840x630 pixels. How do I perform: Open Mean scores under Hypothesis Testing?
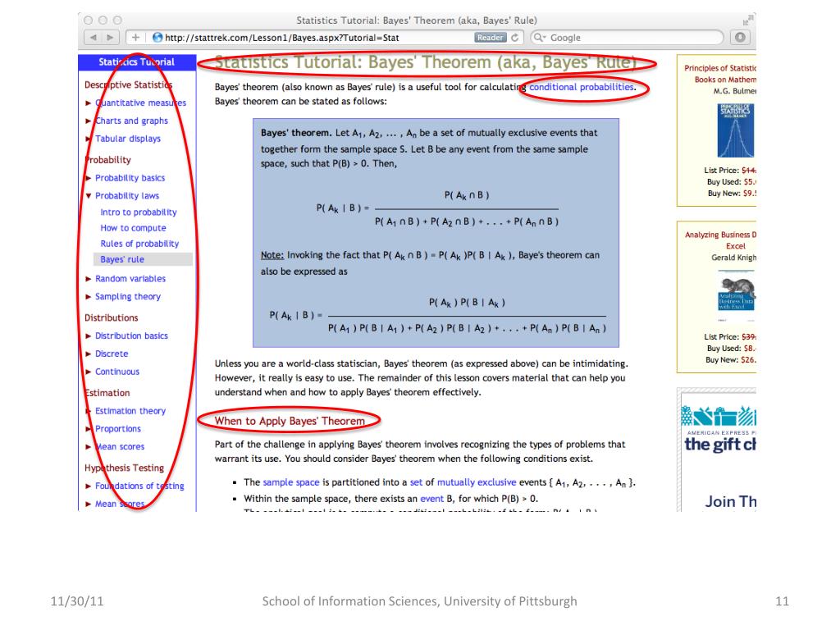(120, 504)
